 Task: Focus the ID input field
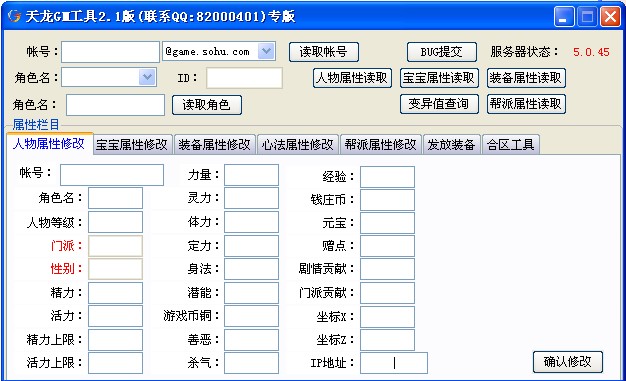tap(244, 78)
